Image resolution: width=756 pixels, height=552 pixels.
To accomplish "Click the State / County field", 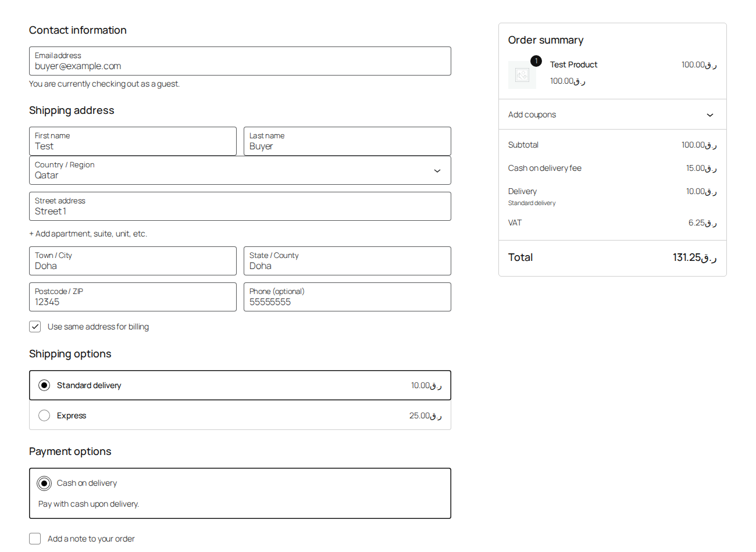I will [x=347, y=261].
